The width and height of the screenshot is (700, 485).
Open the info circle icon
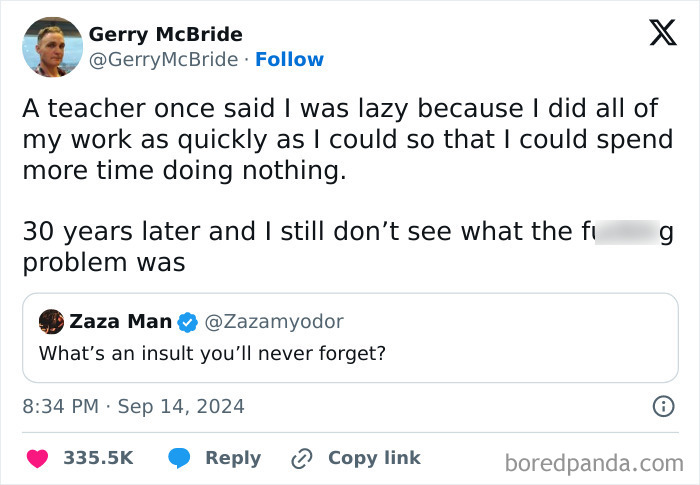[661, 407]
